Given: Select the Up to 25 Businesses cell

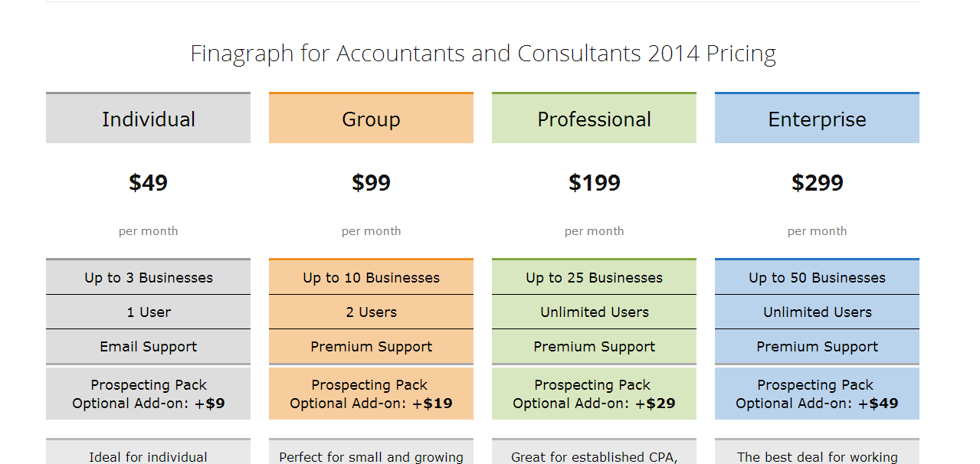Looking at the screenshot, I should [594, 277].
